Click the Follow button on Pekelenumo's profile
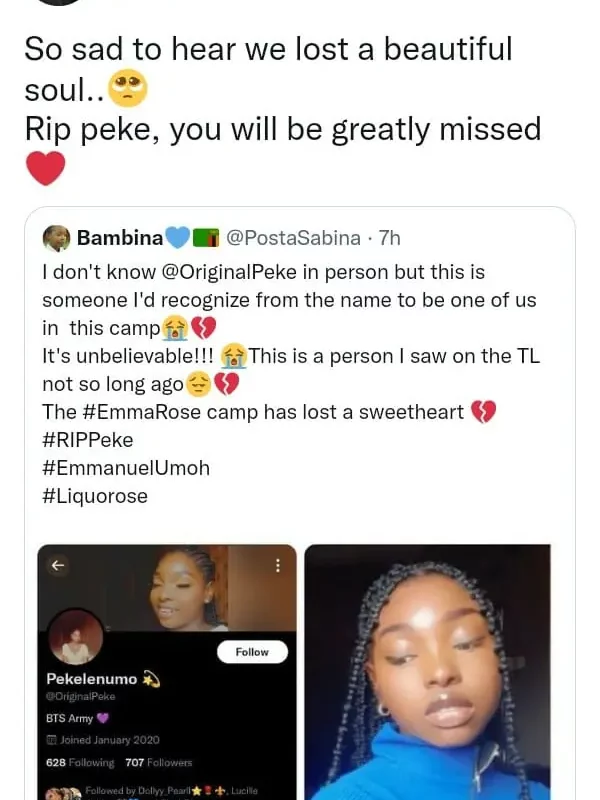Image resolution: width=600 pixels, height=800 pixels. coord(252,652)
